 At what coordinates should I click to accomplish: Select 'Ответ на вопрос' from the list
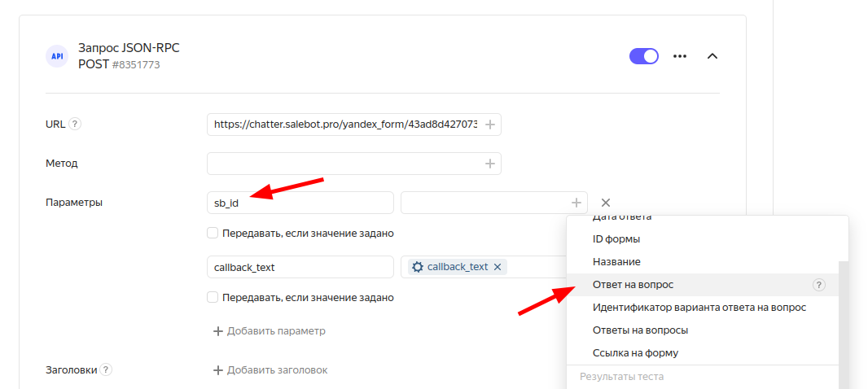click(633, 285)
